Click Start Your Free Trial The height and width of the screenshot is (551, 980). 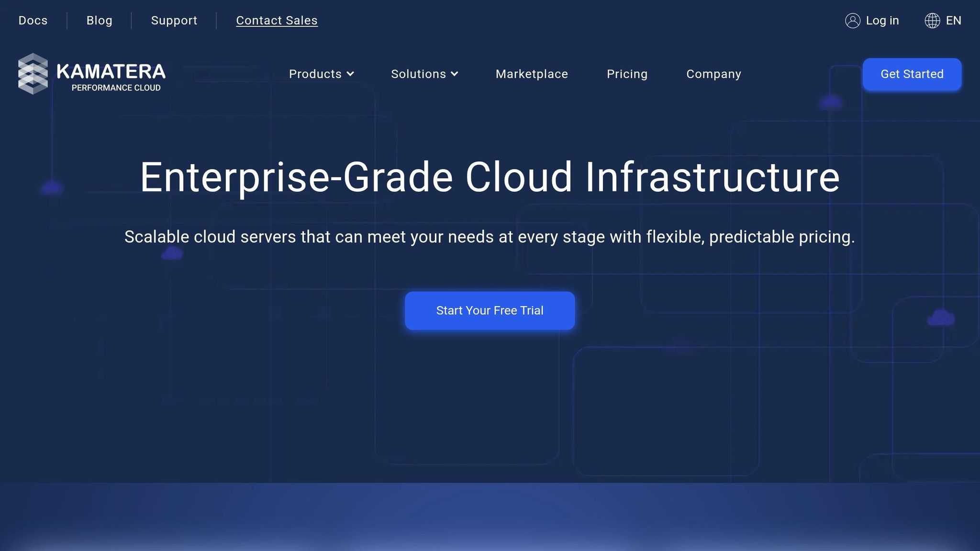tap(490, 310)
